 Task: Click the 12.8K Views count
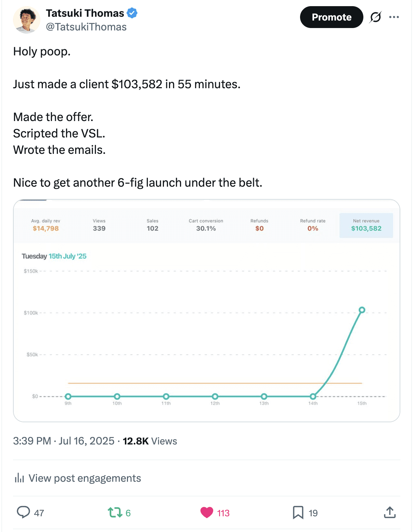(x=150, y=441)
